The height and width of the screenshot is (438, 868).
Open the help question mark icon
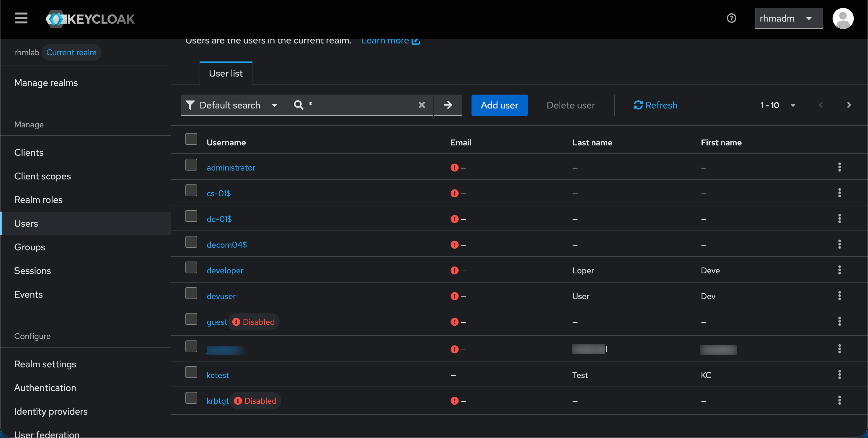coord(731,18)
